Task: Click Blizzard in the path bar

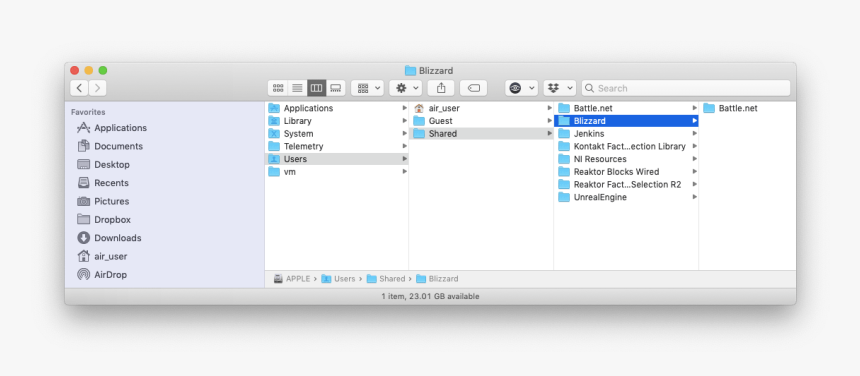Action: 437,278
